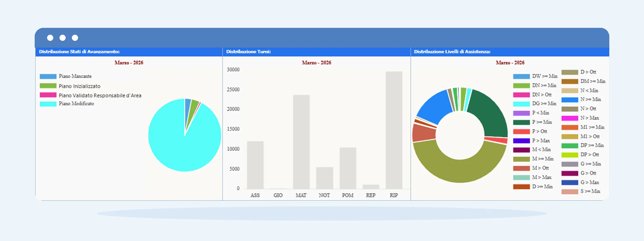This screenshot has height=241, width=644.
Task: Click the DG >= Min legend entry
Action: click(535, 104)
